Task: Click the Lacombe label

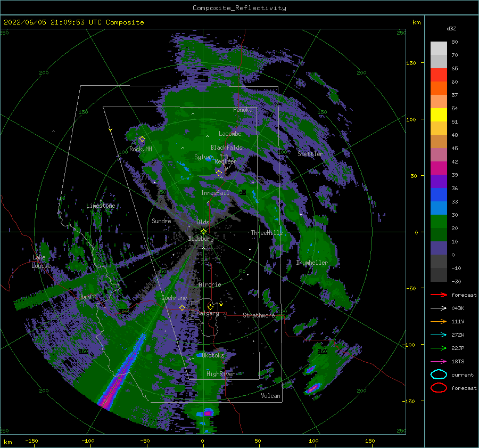Action: point(230,134)
